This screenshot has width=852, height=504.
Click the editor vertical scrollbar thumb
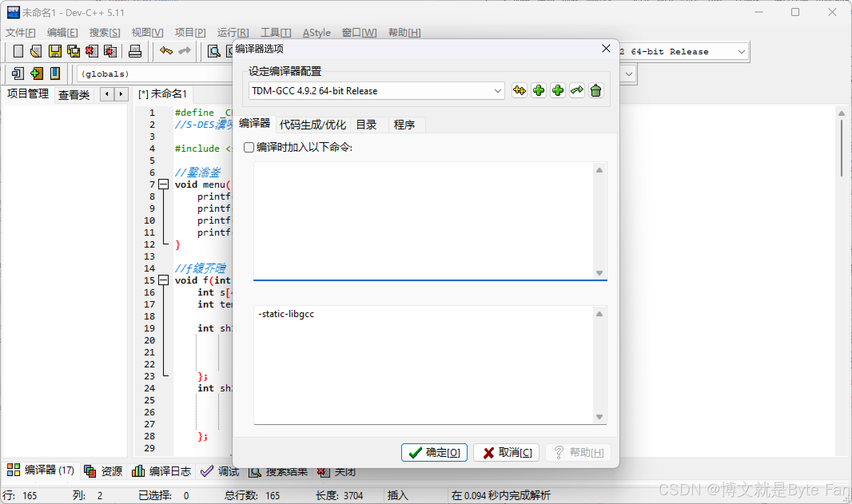click(841, 148)
